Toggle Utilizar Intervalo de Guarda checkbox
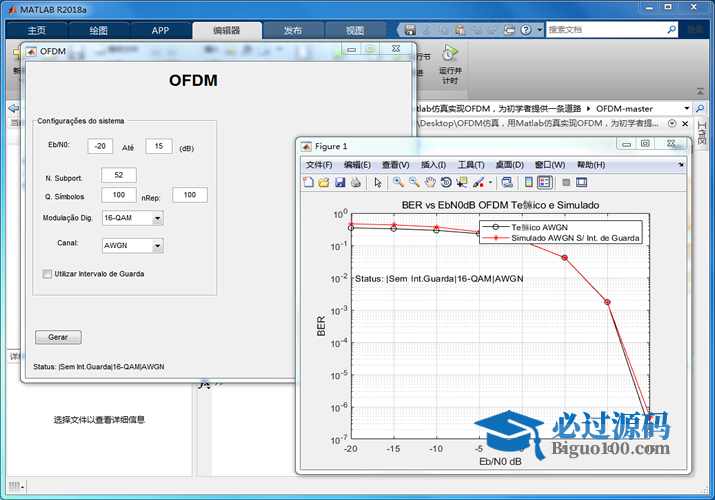 tap(47, 274)
